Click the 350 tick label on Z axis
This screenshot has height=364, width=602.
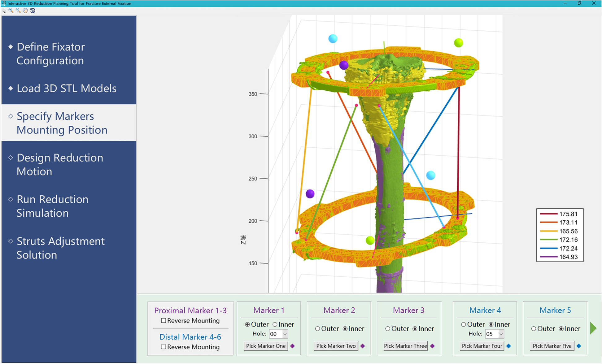[253, 94]
